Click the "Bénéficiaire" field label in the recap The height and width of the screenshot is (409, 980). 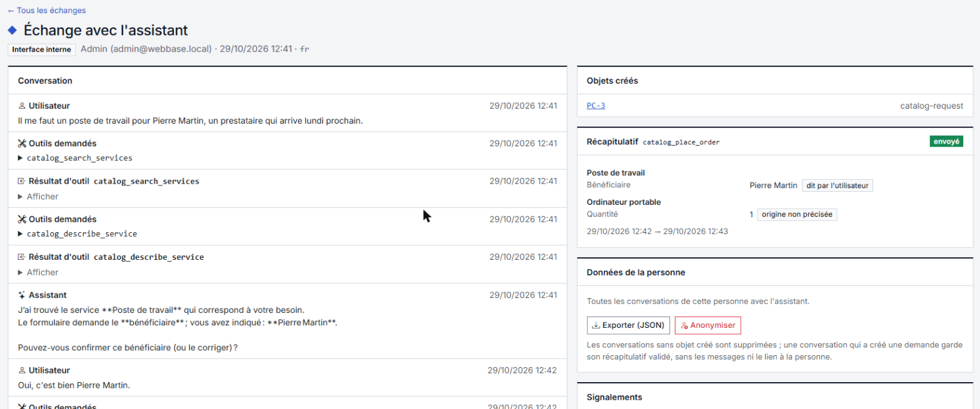609,185
